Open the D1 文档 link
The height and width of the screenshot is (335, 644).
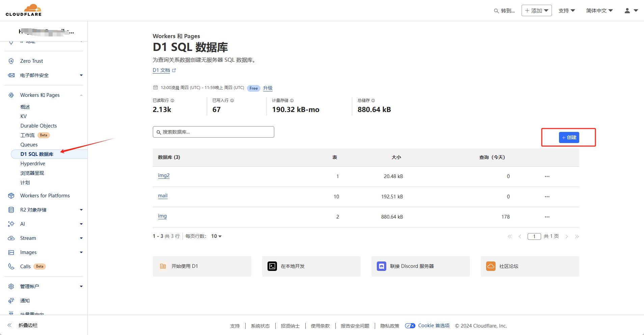164,70
